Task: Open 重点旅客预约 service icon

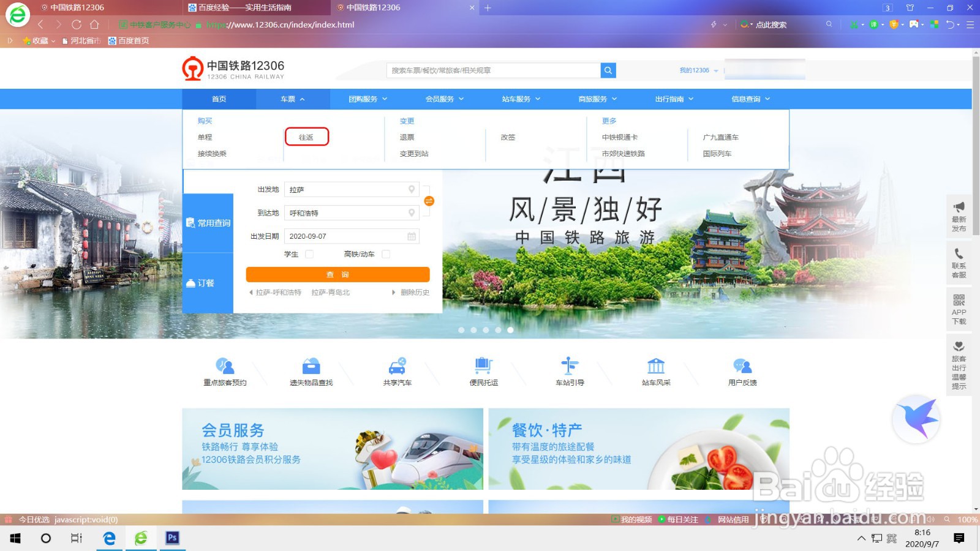Action: [x=225, y=366]
